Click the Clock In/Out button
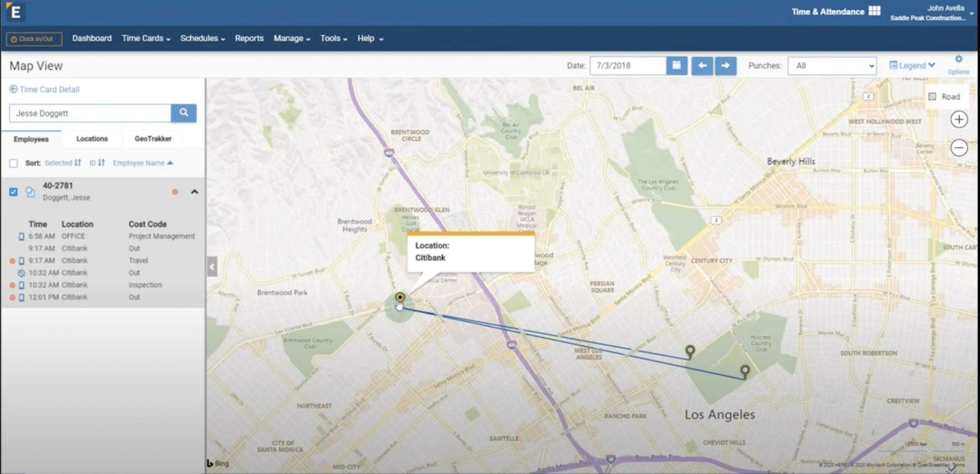The height and width of the screenshot is (474, 980). tap(34, 39)
